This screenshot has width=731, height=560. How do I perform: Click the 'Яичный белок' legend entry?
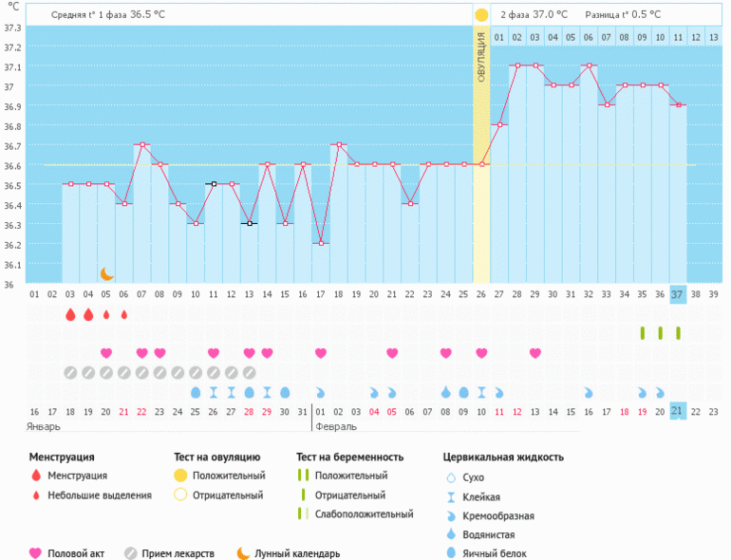[495, 553]
